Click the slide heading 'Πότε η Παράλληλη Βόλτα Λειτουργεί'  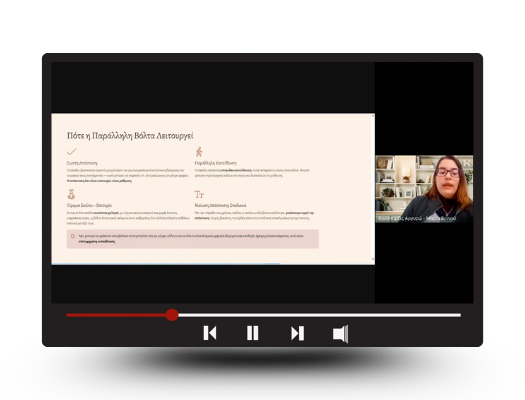click(x=130, y=136)
